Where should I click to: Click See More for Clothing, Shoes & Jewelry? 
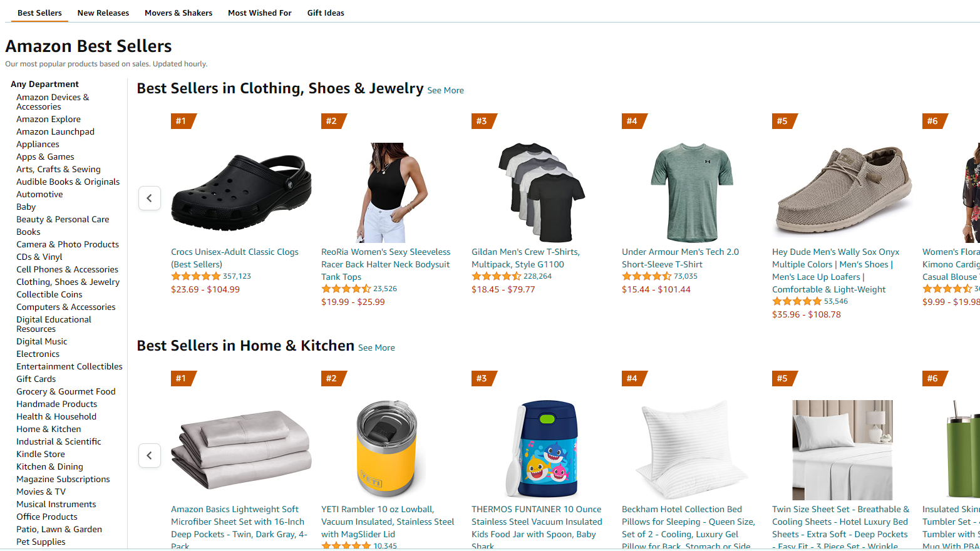446,90
